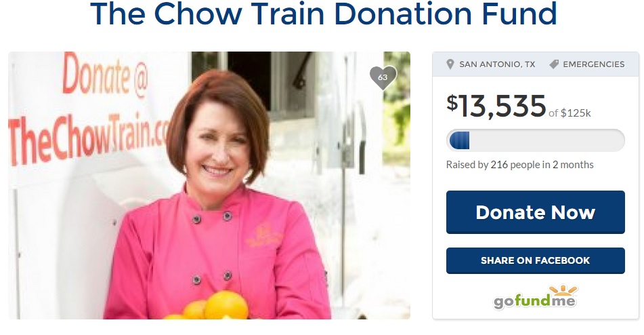
Task: Click the Donate Now button
Action: [535, 212]
